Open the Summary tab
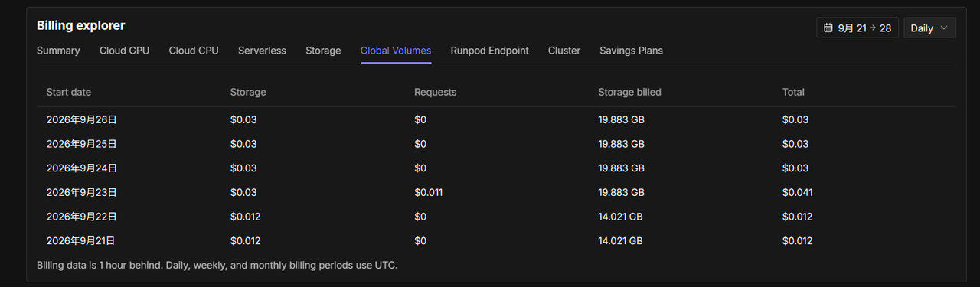This screenshot has height=287, width=980. click(x=58, y=51)
